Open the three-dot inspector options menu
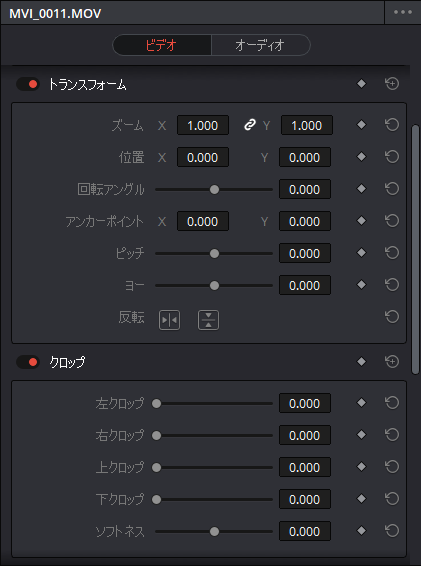Viewport: 421px width, 566px height. point(403,12)
